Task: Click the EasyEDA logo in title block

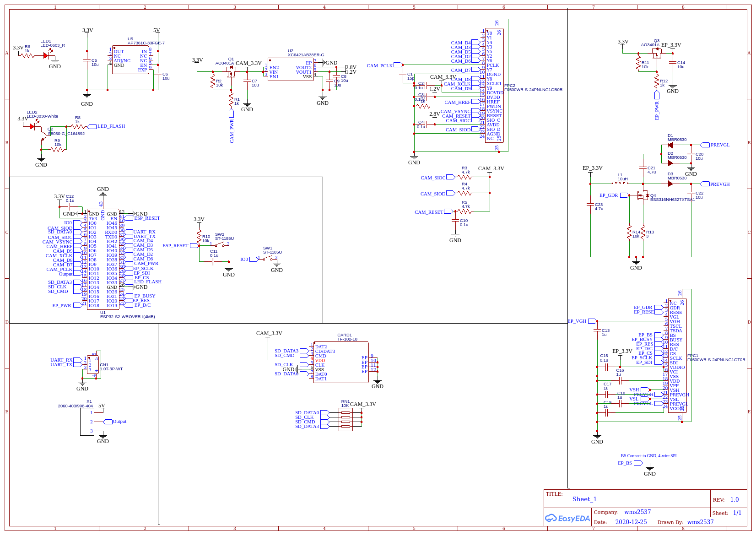Action: (567, 518)
